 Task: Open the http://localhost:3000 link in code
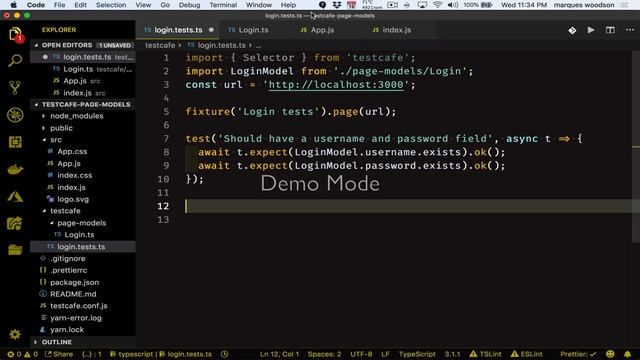click(336, 84)
